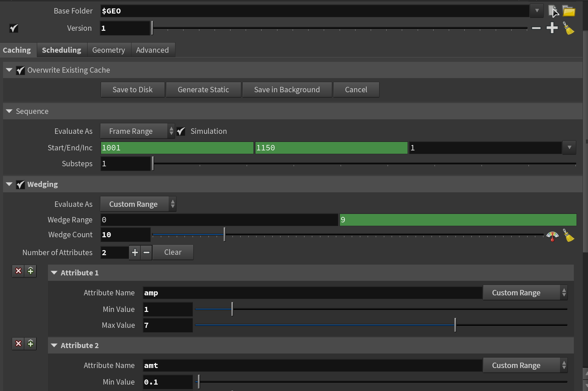
Task: Toggle the Wedging checkbox
Action: point(21,185)
